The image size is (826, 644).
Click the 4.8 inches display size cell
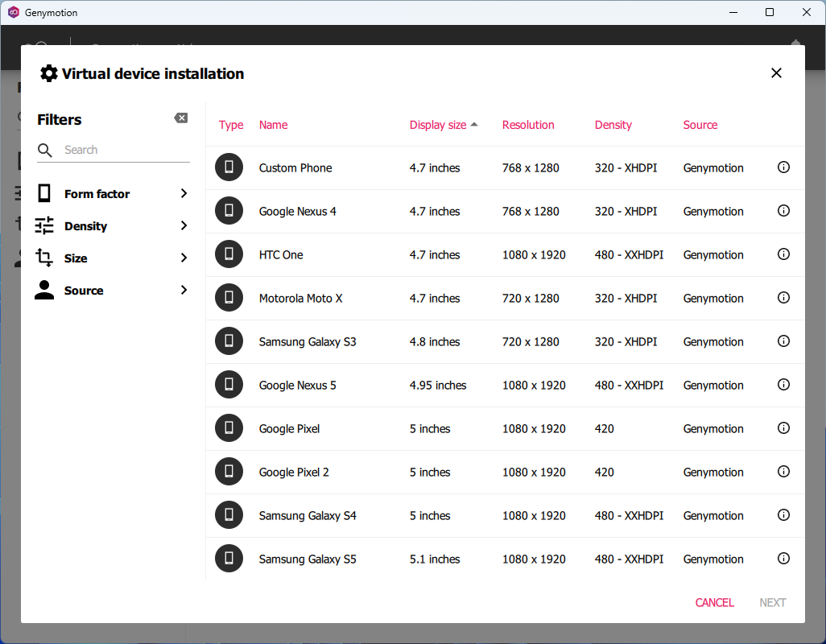click(x=435, y=342)
